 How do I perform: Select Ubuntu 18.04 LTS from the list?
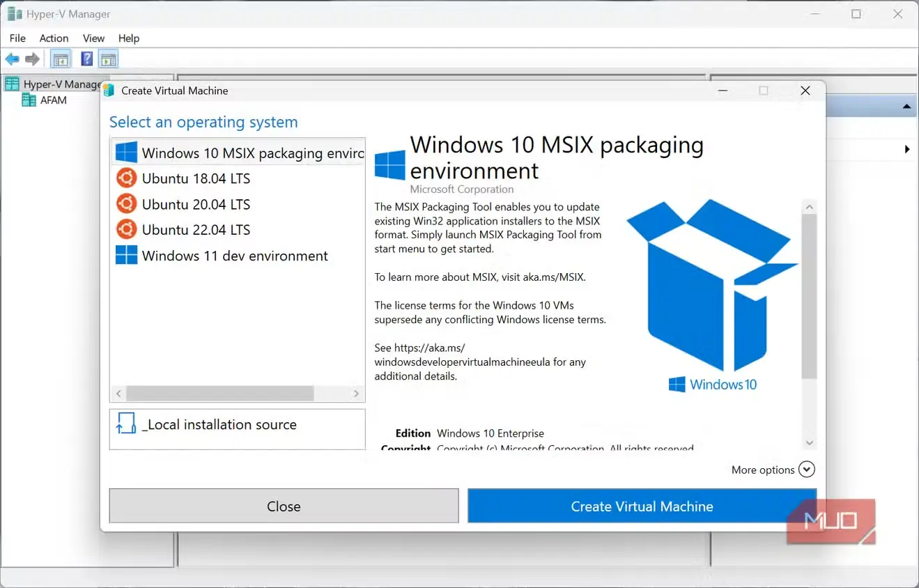click(x=238, y=178)
